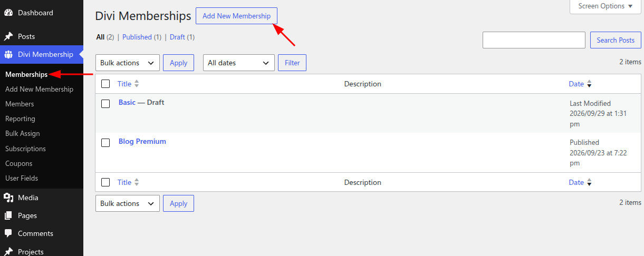Click the Divi Membership people icon
644x256 pixels.
(8, 54)
